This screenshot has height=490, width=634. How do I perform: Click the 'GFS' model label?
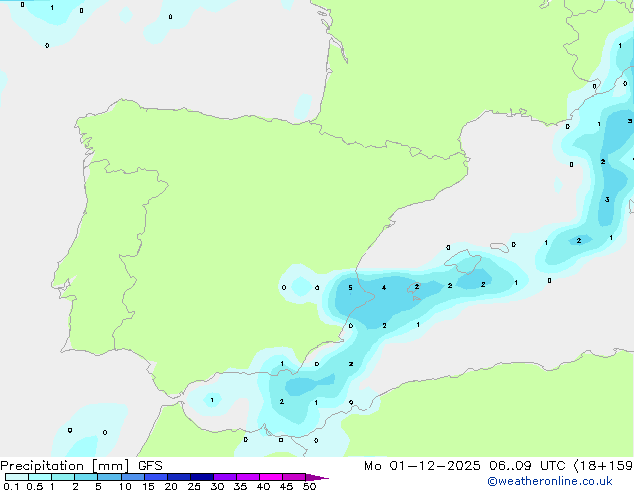coord(150,466)
